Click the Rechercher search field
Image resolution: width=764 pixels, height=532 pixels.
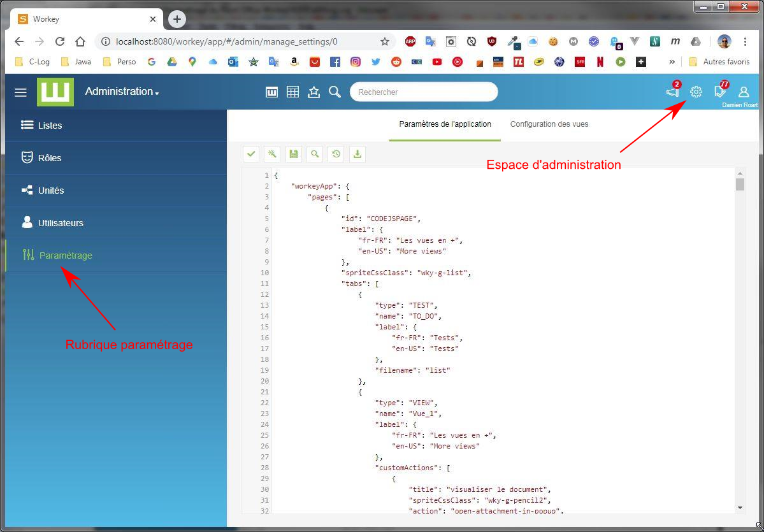(x=424, y=92)
